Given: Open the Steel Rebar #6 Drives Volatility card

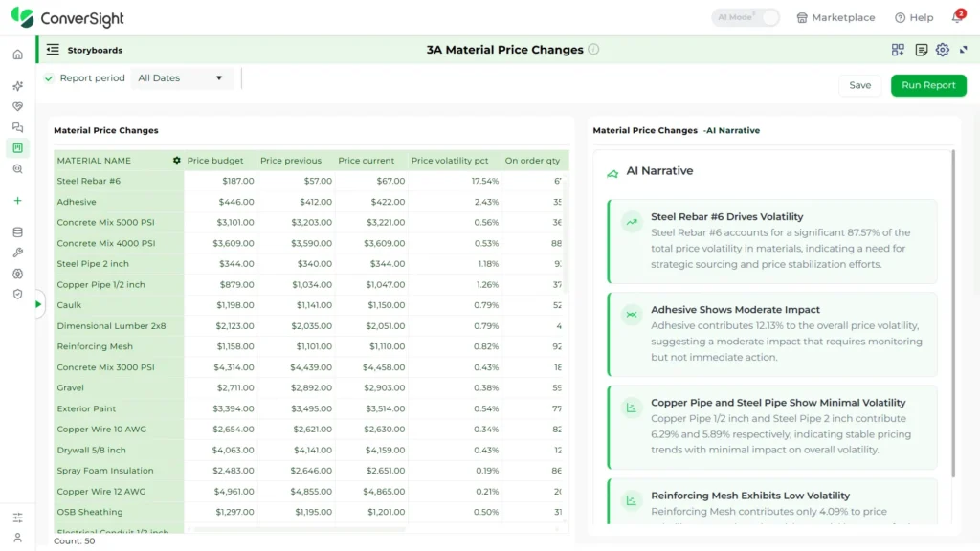Looking at the screenshot, I should [x=772, y=241].
